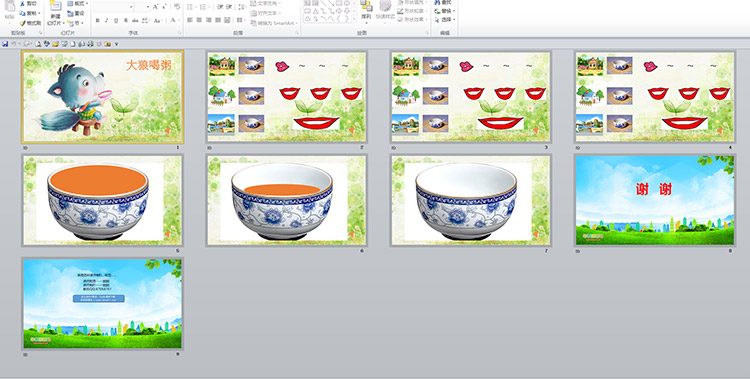Select the elbow connector shape in shapes gallery
Viewport: 750px width, 379px height.
(323, 11)
